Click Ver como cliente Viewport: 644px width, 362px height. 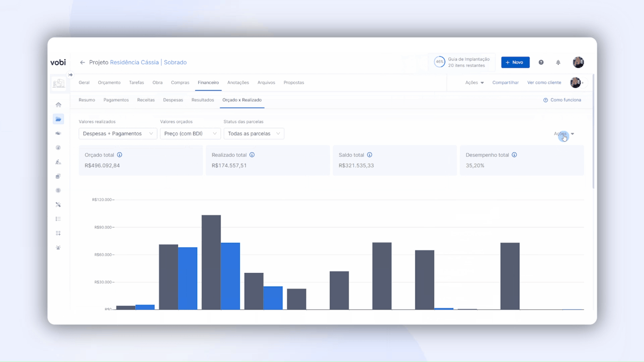click(544, 82)
